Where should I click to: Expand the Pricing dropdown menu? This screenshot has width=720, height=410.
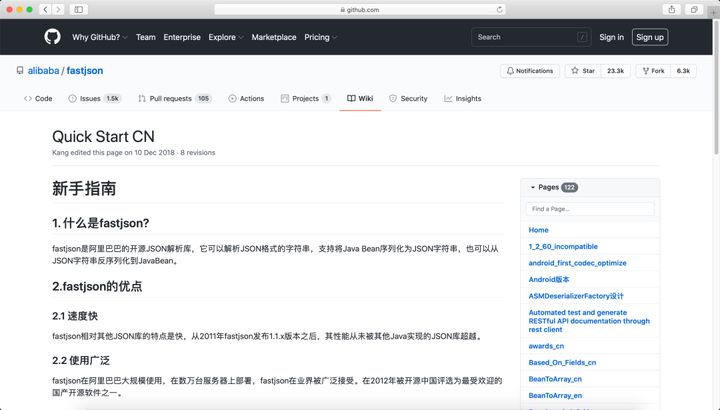(321, 37)
